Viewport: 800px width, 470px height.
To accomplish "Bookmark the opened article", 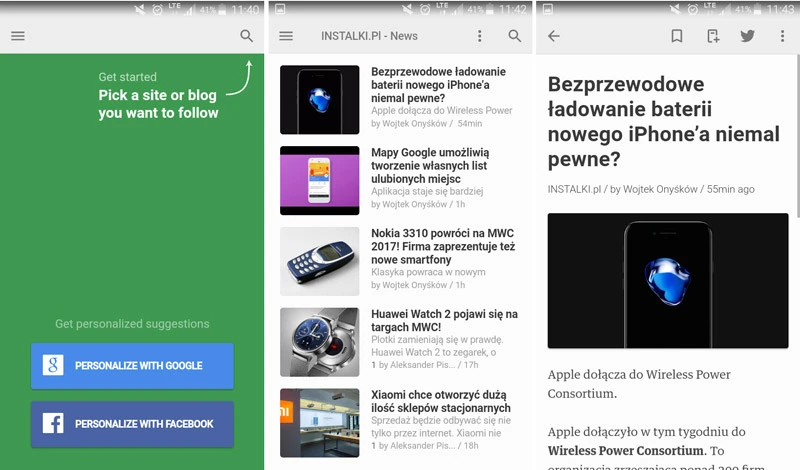I will pyautogui.click(x=677, y=36).
